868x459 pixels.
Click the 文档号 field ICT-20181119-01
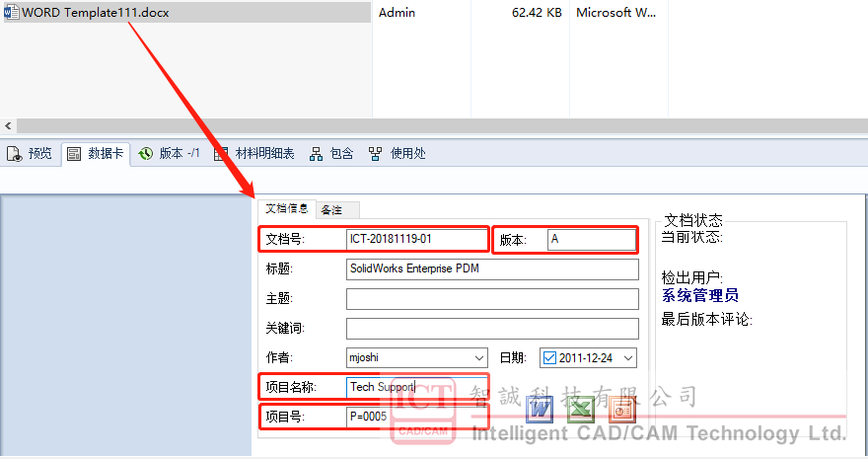416,239
